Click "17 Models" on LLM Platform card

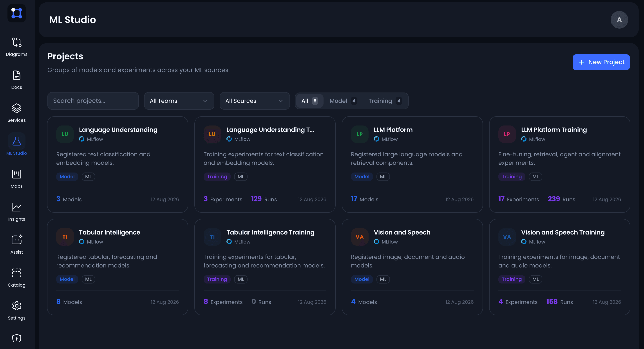tap(364, 199)
